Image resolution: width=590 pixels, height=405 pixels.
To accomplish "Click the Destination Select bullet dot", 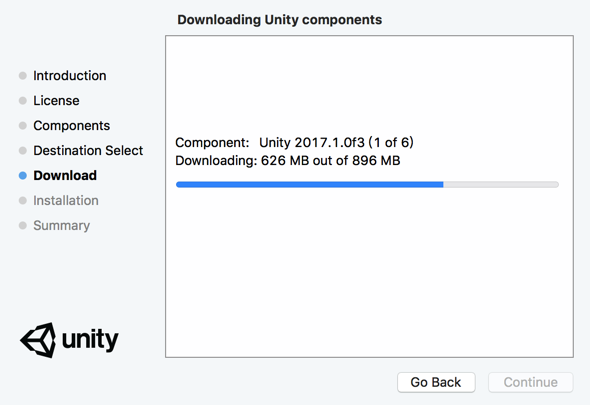I will pyautogui.click(x=23, y=151).
